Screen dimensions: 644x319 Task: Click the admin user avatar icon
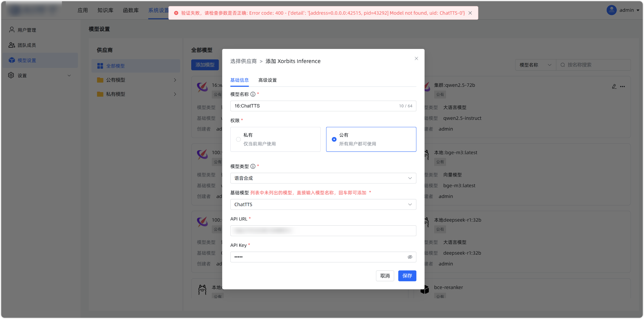611,10
